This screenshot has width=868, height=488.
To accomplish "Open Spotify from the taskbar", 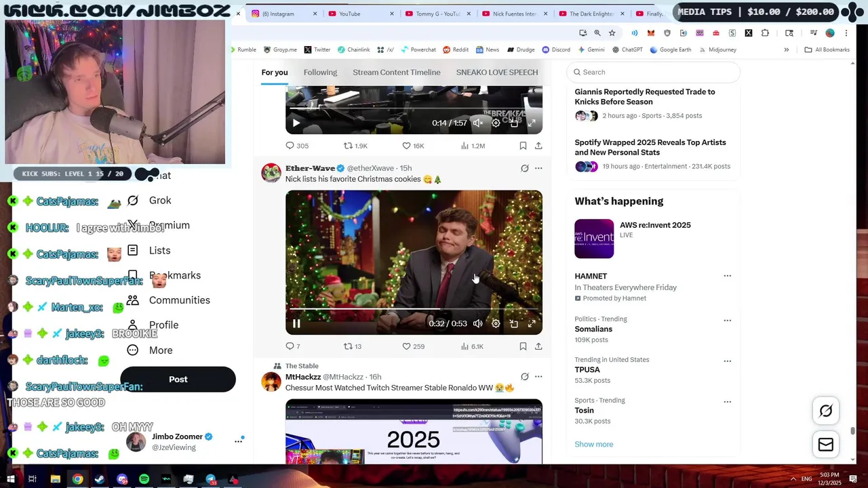I will (x=144, y=479).
